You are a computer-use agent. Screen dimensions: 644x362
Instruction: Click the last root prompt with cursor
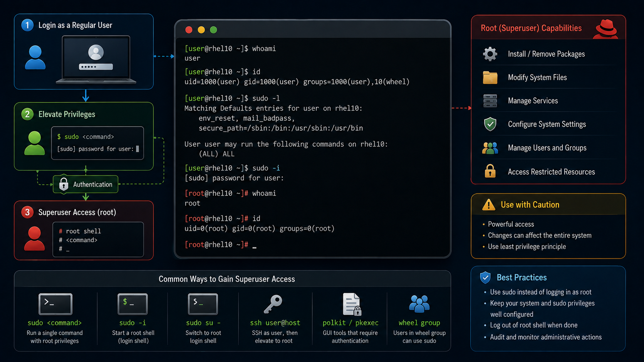tap(221, 245)
